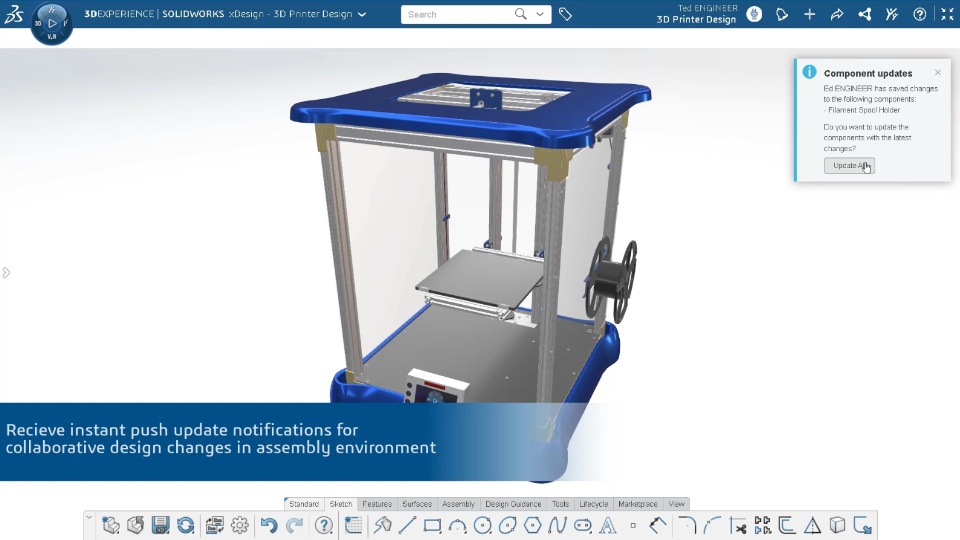Open the help question mark in header
This screenshot has height=540, width=960.
point(920,14)
